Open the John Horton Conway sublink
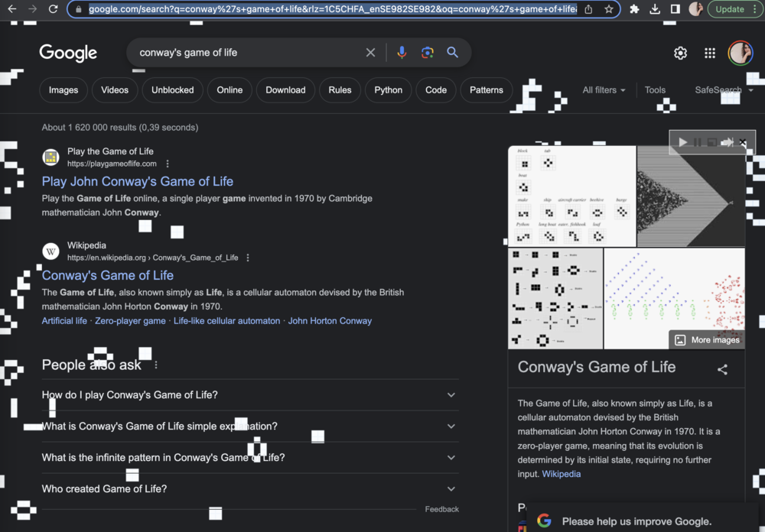This screenshot has height=532, width=765. tap(330, 321)
